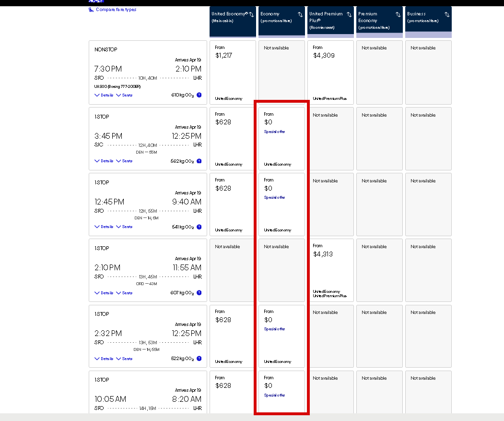Show CO2 info for 2:10 PM flight

coord(199,293)
